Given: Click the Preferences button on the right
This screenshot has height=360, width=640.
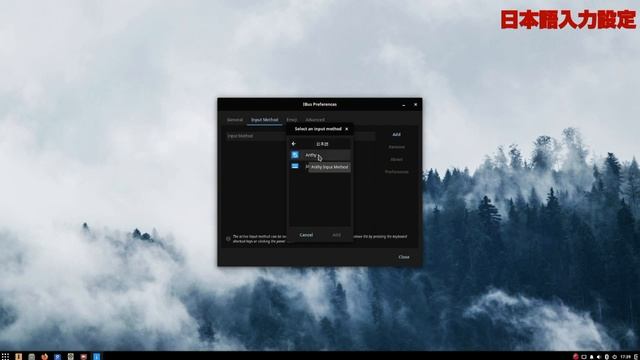Looking at the screenshot, I should click(x=396, y=172).
